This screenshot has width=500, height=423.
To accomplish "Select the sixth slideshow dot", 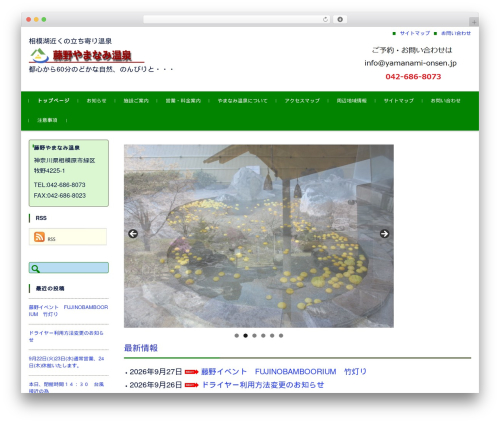I will (281, 336).
